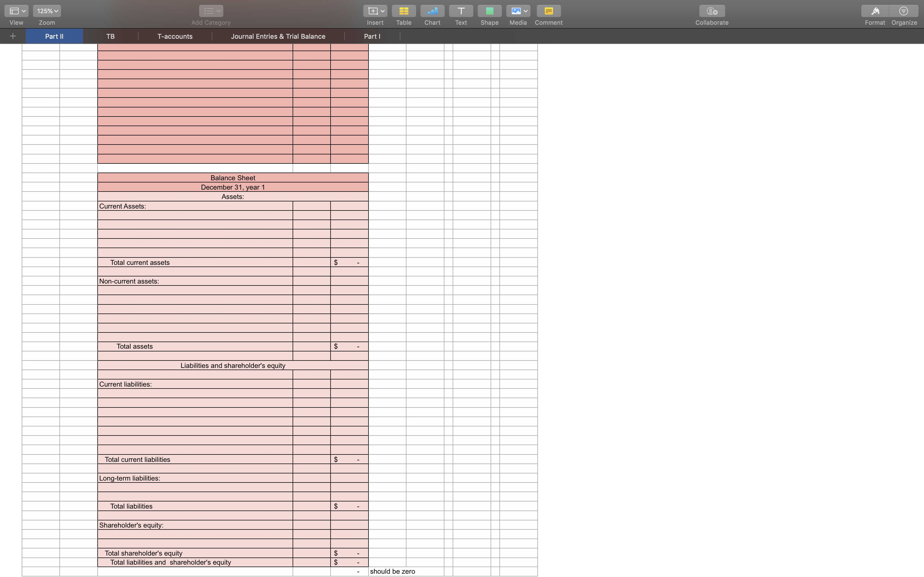Insert a chart
Image resolution: width=924 pixels, height=577 pixels.
click(432, 11)
